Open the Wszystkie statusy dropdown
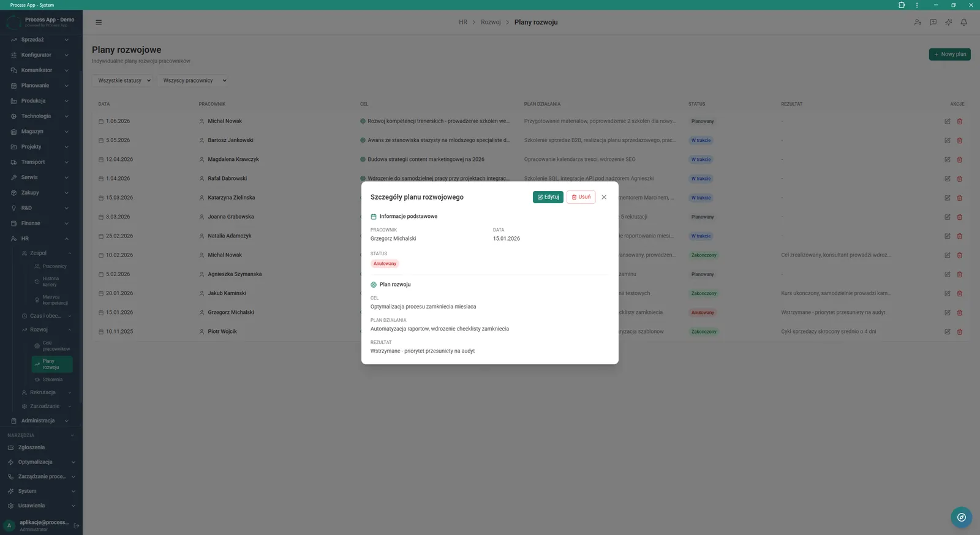The width and height of the screenshot is (980, 535). tap(124, 80)
